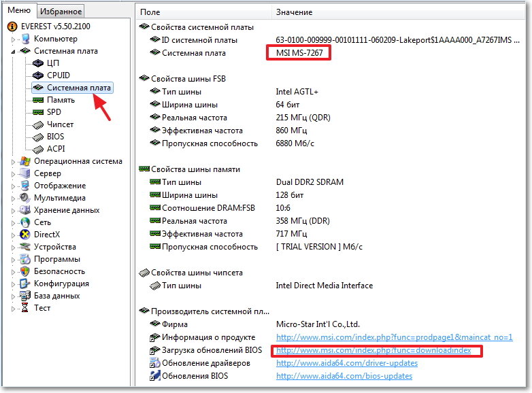
Task: Select the Память label in the tree
Action: (61, 100)
